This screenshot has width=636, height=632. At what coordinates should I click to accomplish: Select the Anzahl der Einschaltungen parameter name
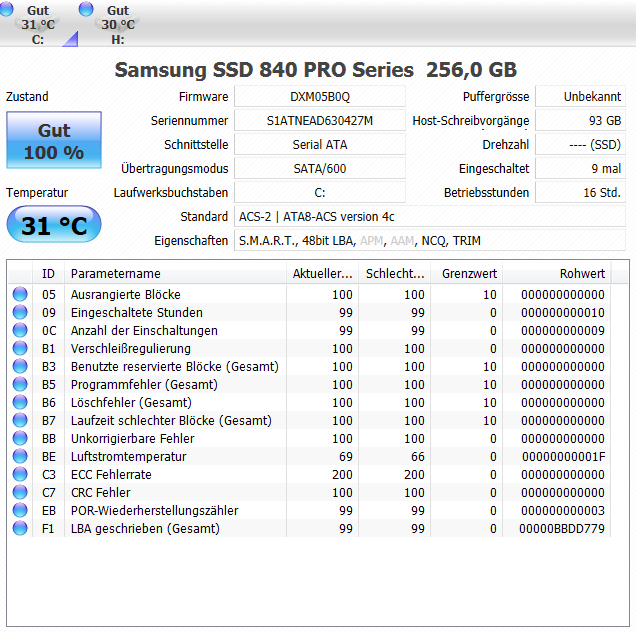(144, 330)
